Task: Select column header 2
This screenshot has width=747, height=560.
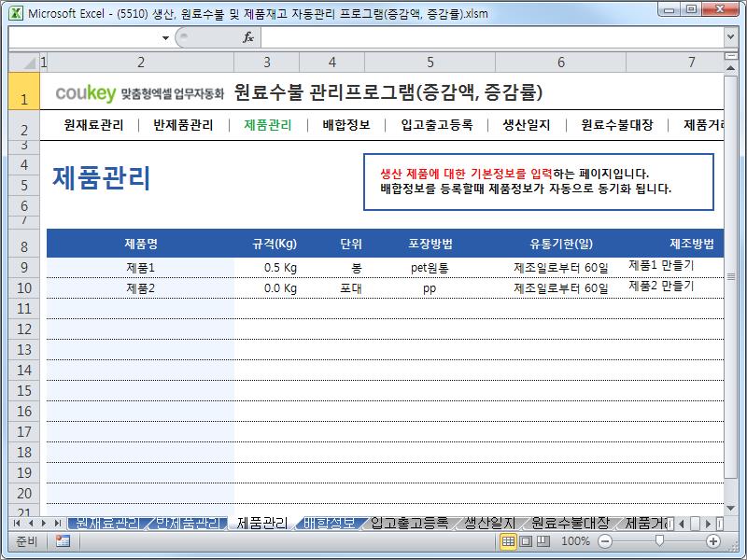Action: [x=141, y=63]
